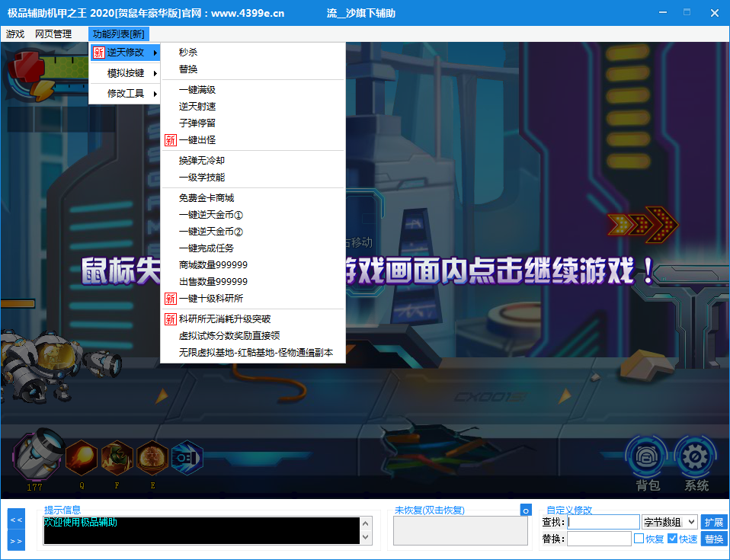Viewport: 730px width, 560px height.
Task: Click the 提示信息 console down arrow
Action: (x=366, y=537)
